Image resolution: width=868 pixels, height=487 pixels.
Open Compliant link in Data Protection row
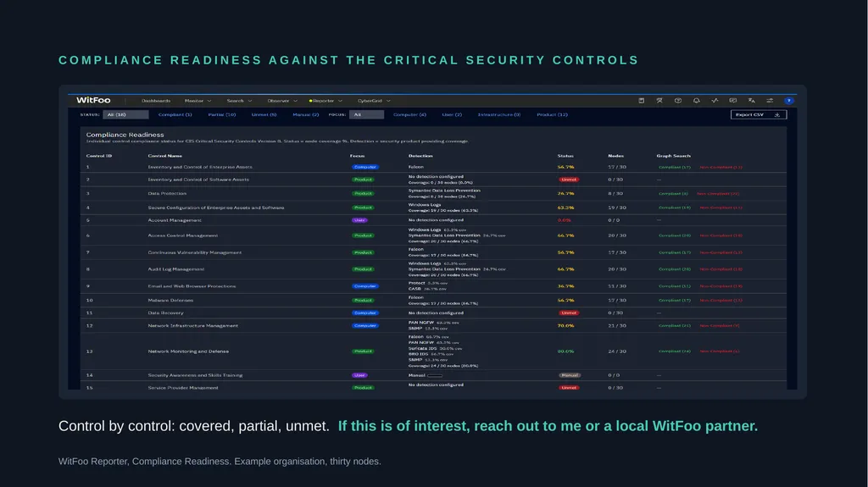pyautogui.click(x=673, y=194)
